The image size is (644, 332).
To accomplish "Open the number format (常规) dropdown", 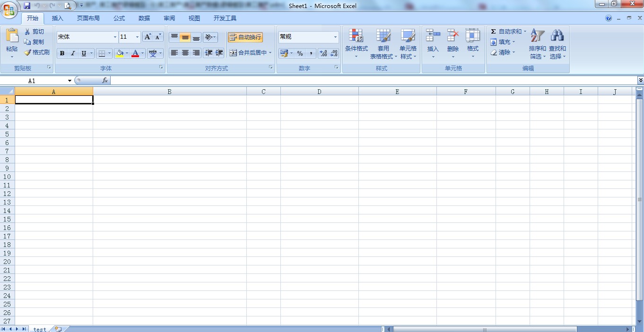I will click(335, 37).
